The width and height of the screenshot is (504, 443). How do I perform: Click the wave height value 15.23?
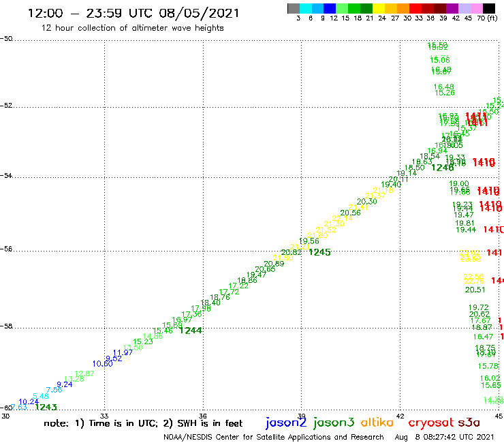pyautogui.click(x=143, y=341)
